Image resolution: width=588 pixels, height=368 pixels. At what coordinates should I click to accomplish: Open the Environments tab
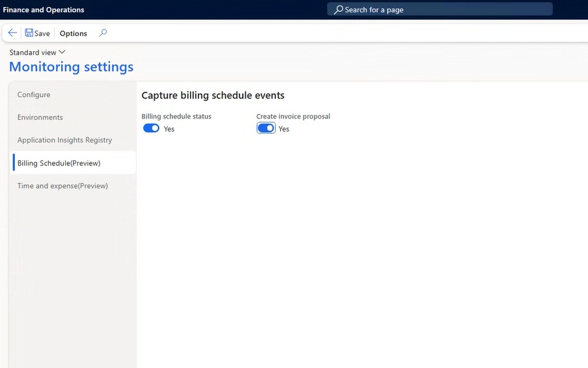coord(40,117)
